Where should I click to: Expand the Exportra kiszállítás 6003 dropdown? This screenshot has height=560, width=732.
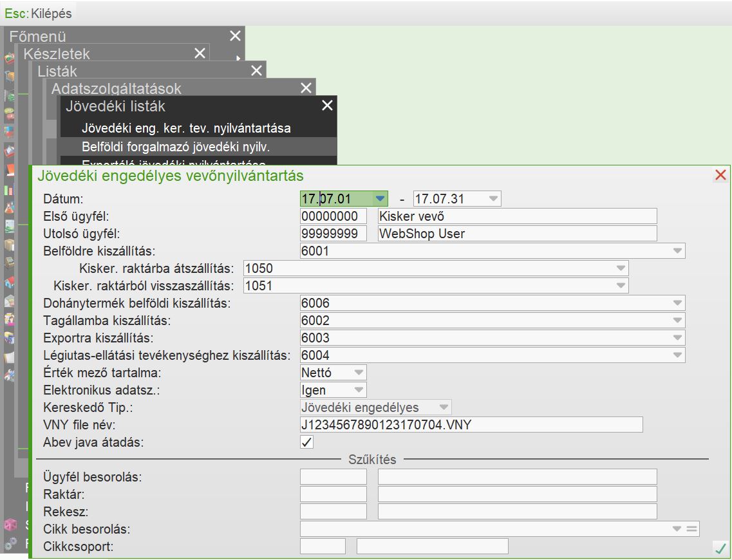coord(677,338)
